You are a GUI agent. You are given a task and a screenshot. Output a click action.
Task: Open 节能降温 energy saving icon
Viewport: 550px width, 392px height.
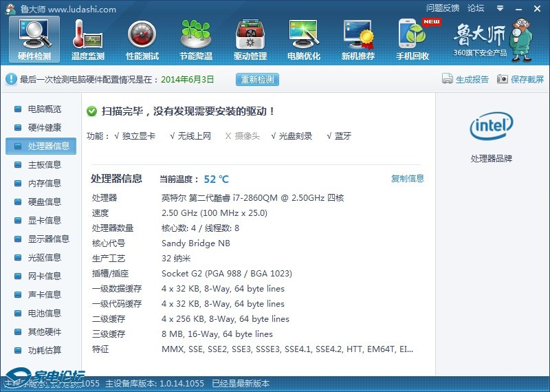(196, 39)
